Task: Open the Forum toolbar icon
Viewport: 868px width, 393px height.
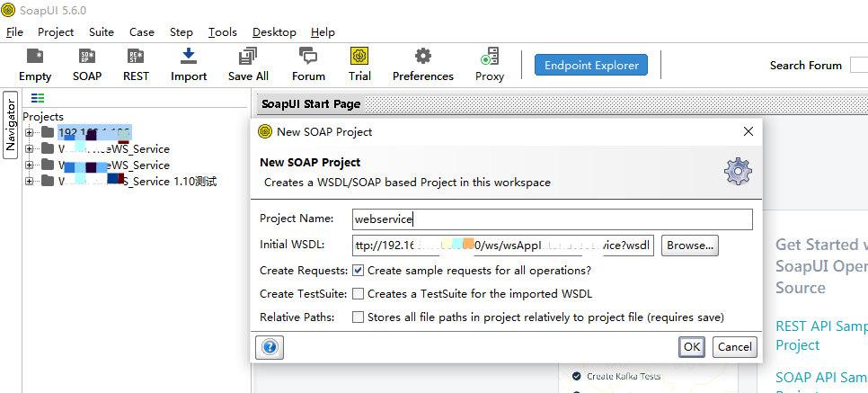Action: point(308,65)
